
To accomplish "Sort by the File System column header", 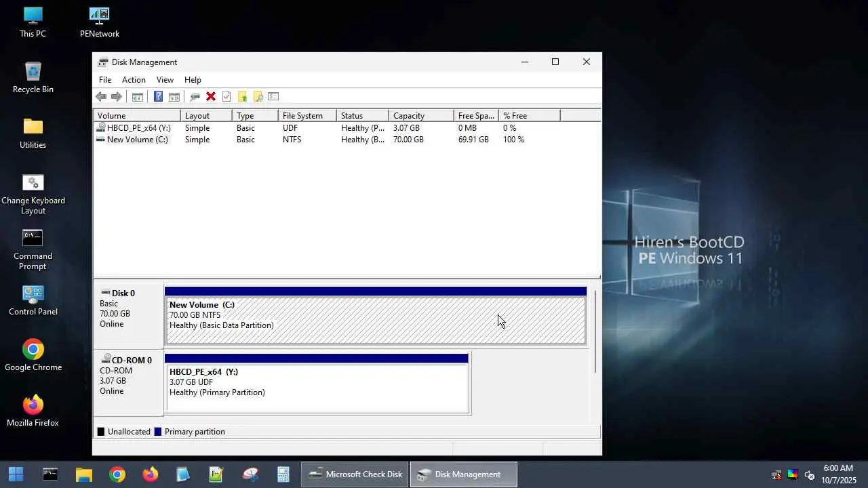I will coord(308,116).
